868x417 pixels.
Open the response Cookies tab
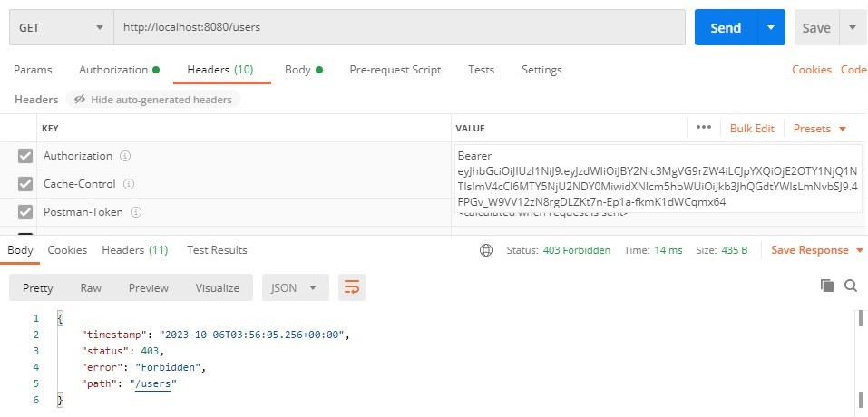pos(67,250)
